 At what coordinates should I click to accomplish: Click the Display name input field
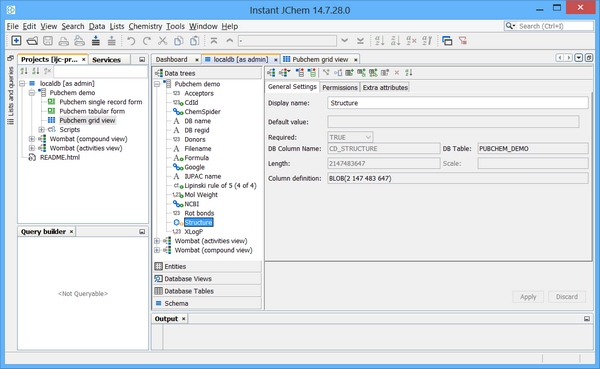tap(458, 103)
